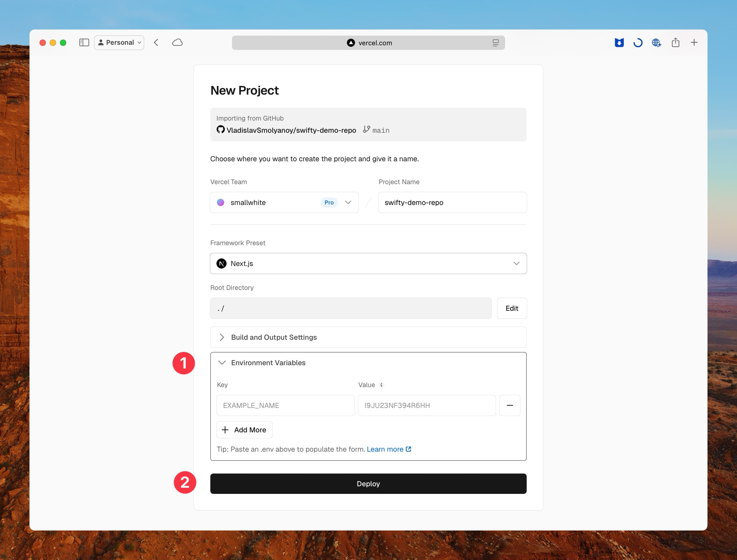Click the chevron in Vercel Team selector
Screen dimensions: 737x560
pyautogui.click(x=348, y=203)
